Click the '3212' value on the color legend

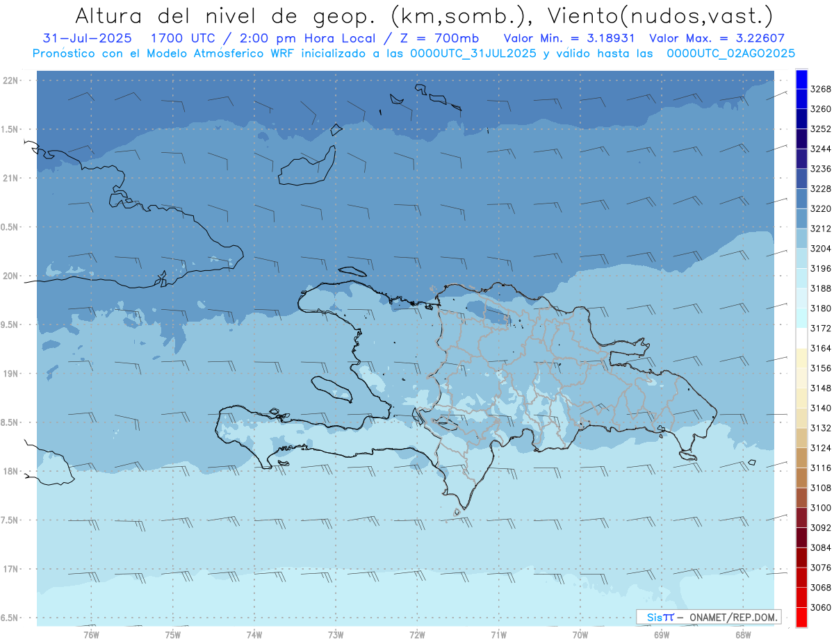[821, 229]
